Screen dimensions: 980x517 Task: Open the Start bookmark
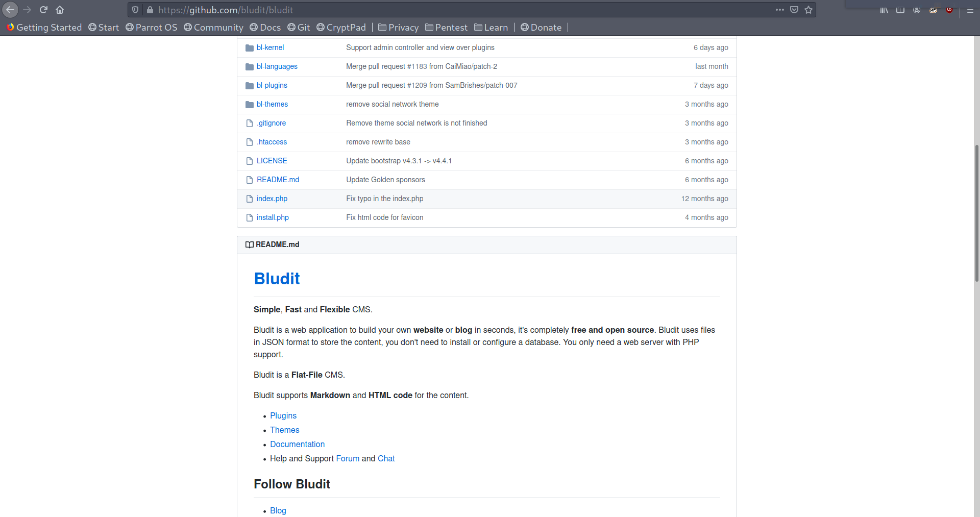pyautogui.click(x=104, y=28)
